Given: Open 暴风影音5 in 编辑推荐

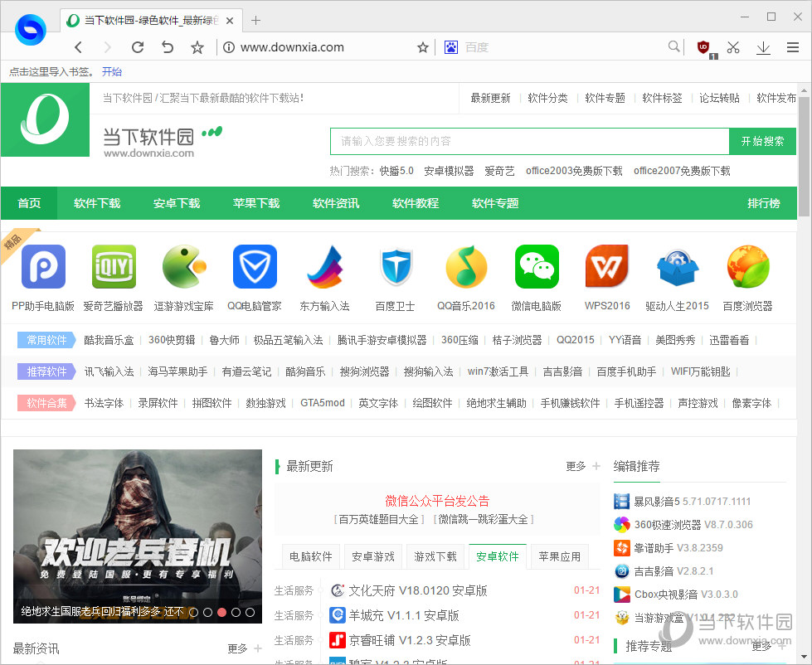Looking at the screenshot, I should [x=682, y=502].
